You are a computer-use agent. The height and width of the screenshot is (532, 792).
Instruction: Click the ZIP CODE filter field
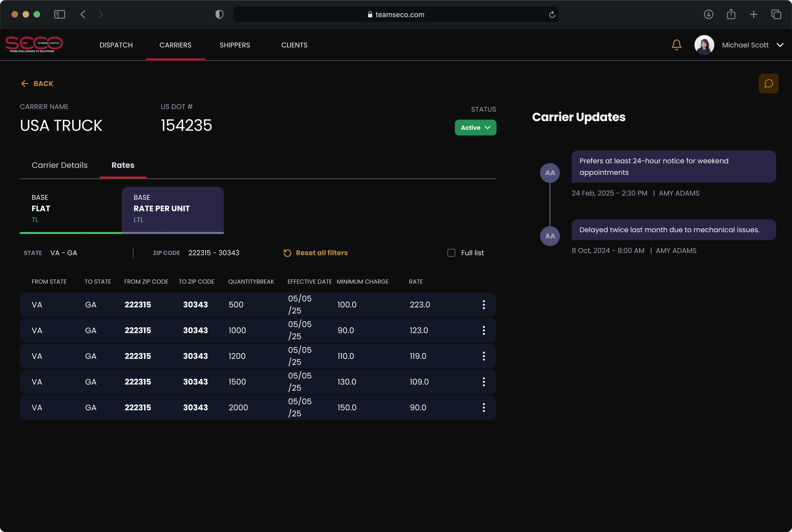click(x=213, y=253)
